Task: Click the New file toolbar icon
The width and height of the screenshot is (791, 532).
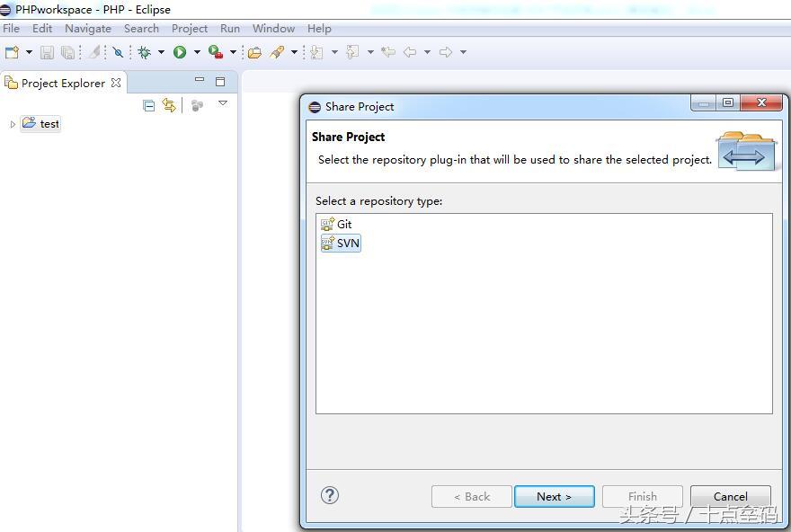Action: [12, 52]
